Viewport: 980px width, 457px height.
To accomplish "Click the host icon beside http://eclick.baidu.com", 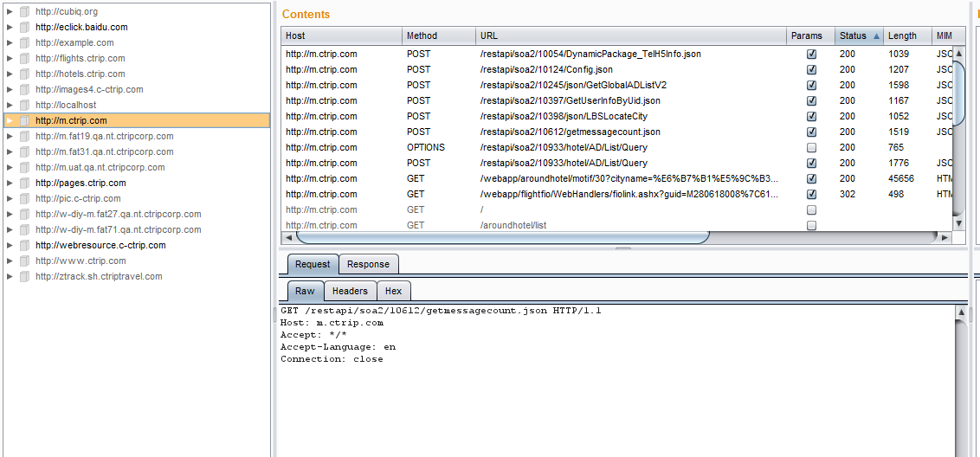I will [x=25, y=28].
